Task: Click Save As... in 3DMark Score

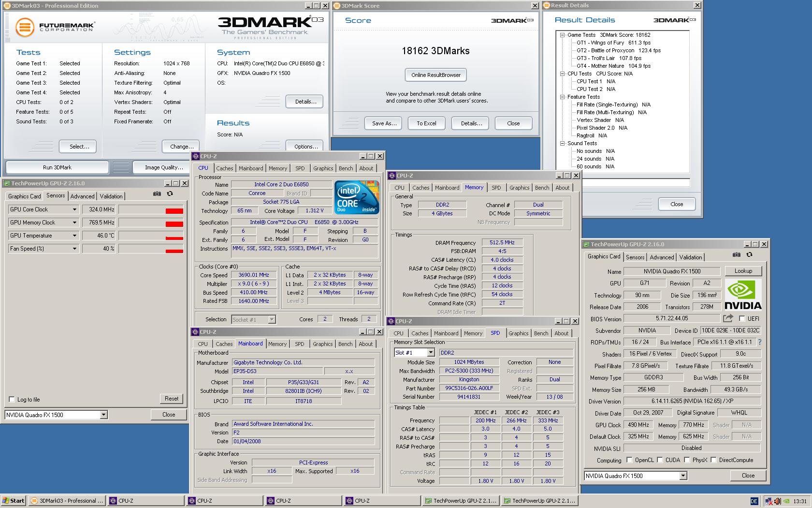Action: 384,123
